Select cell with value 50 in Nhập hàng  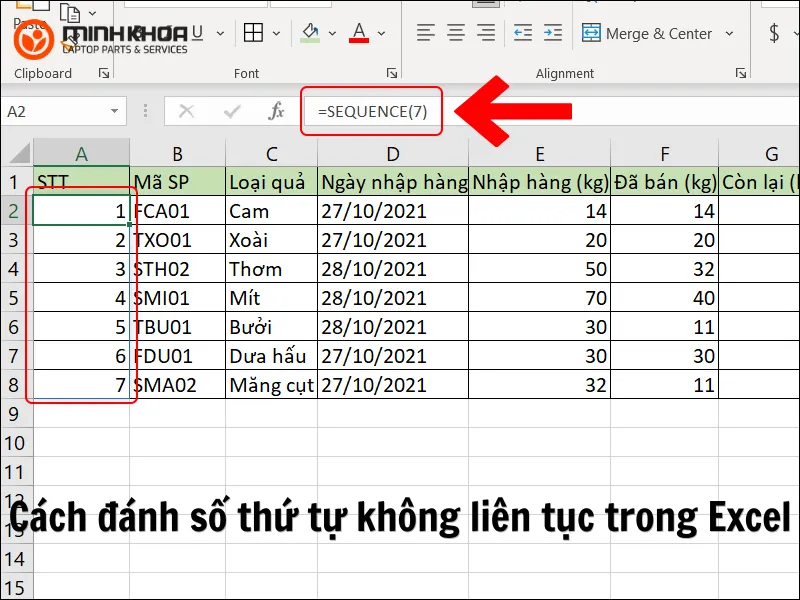pos(540,269)
